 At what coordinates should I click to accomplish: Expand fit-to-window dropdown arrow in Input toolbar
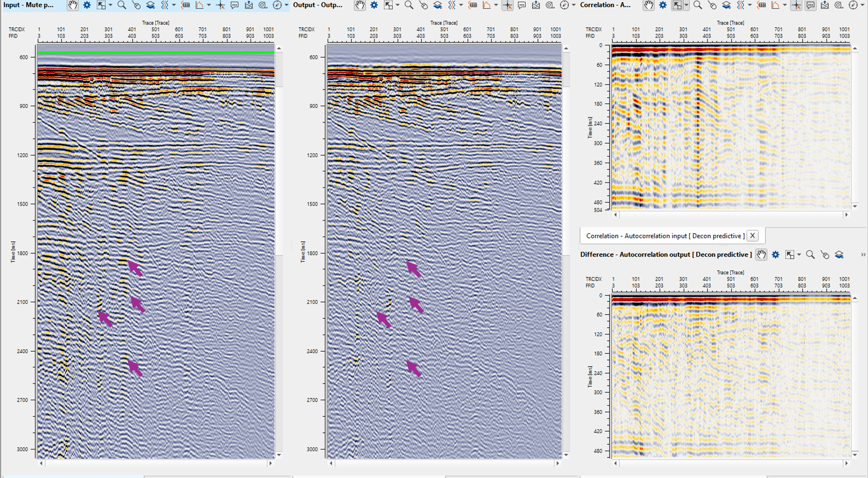click(x=110, y=5)
